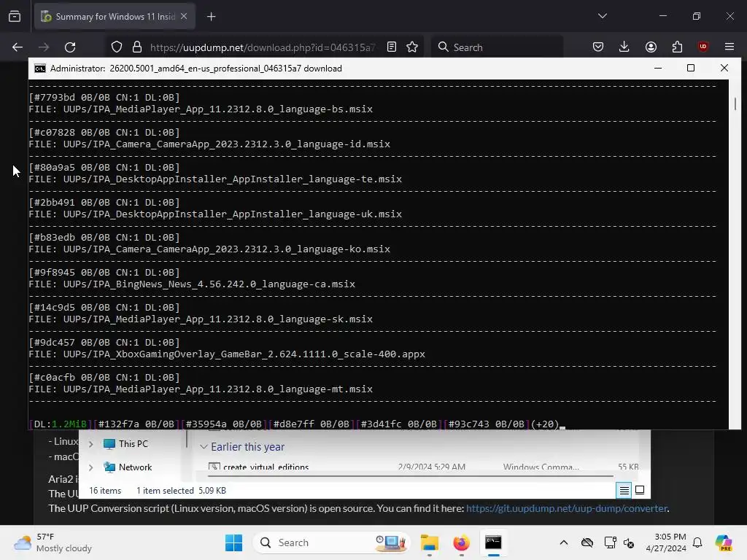Open Windows Start menu

coord(233,542)
